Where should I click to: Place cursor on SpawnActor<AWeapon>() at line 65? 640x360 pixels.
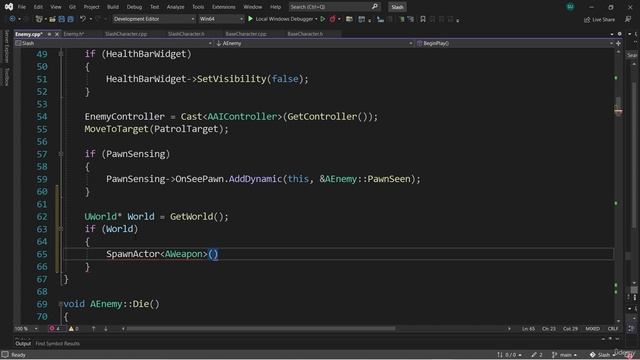(162, 254)
